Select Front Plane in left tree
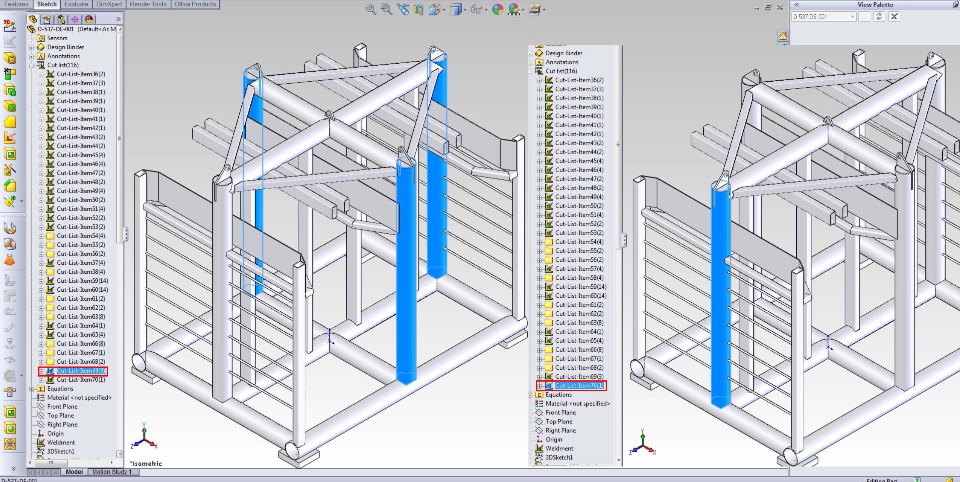The image size is (960, 482). coord(62,407)
